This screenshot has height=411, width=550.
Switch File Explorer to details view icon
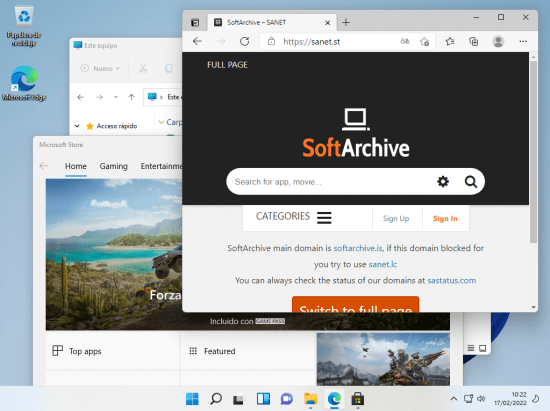click(x=471, y=348)
